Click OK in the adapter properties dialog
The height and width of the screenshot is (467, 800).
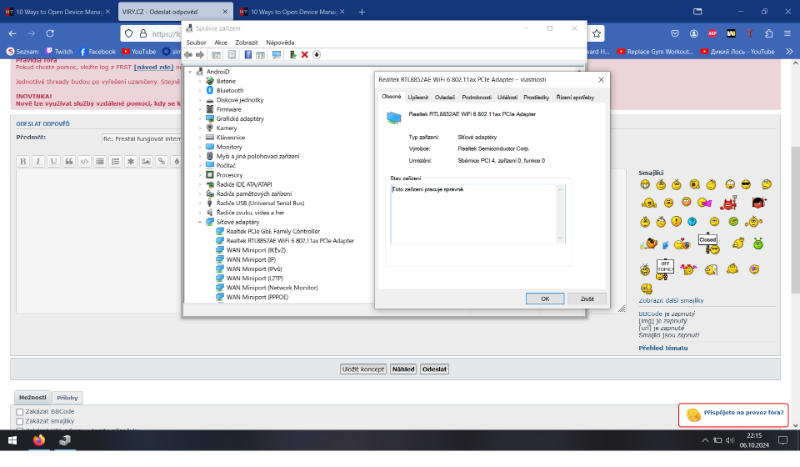click(545, 299)
